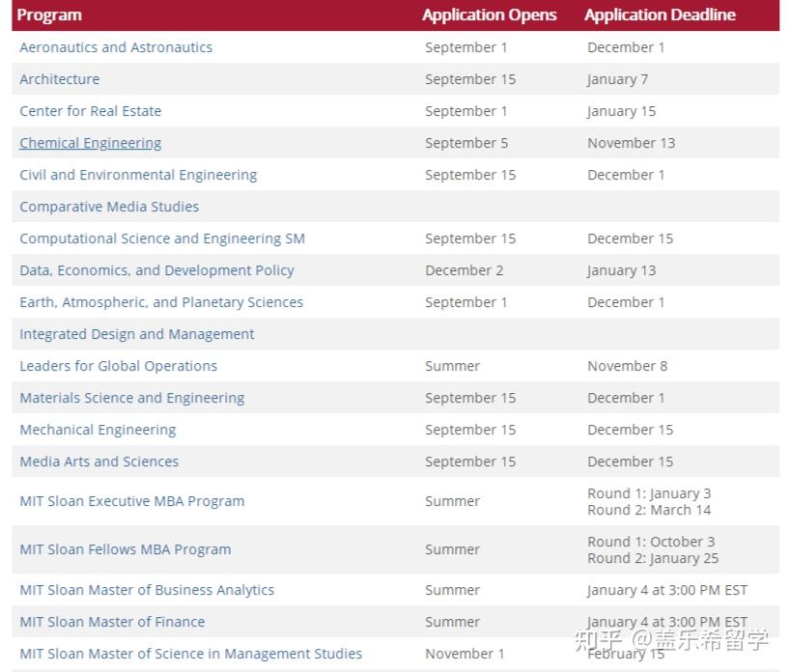Open Master of Science in Management Studies
Viewport: 789px width, 672px height.
point(191,654)
